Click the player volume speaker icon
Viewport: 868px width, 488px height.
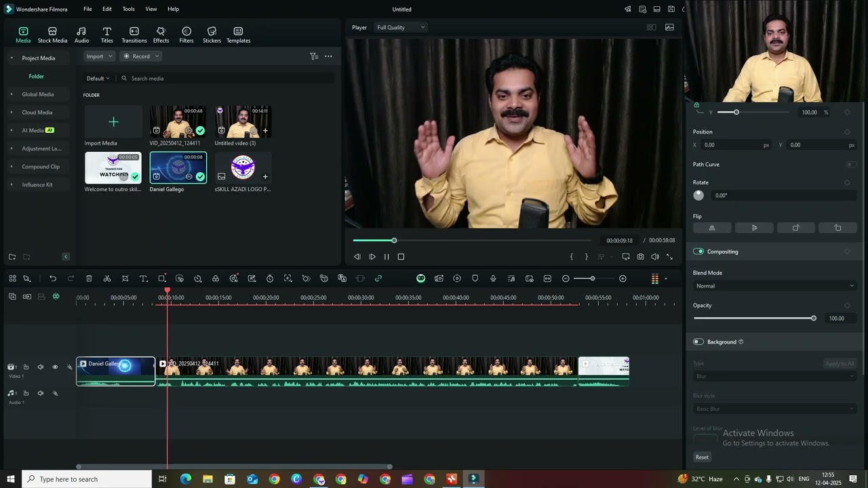(x=655, y=257)
